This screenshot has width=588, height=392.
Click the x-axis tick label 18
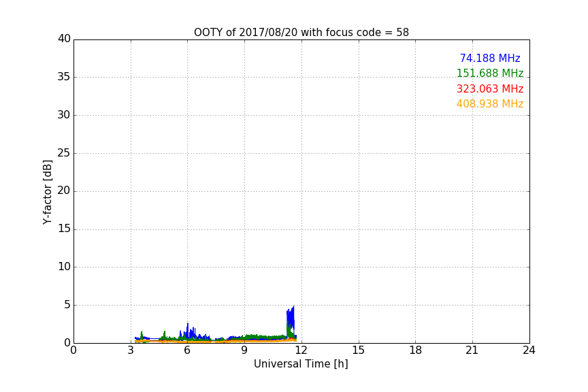[x=416, y=350]
